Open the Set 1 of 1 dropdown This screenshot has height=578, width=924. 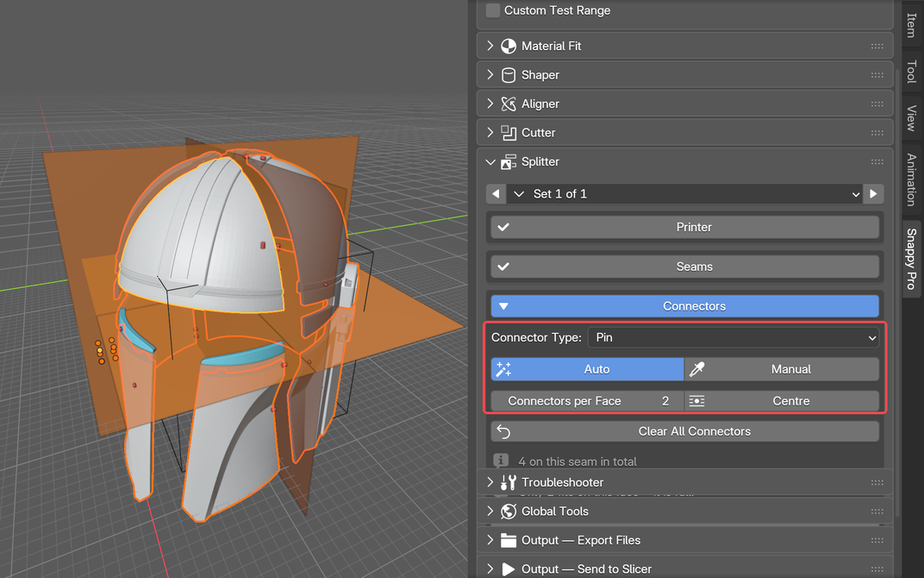[684, 194]
